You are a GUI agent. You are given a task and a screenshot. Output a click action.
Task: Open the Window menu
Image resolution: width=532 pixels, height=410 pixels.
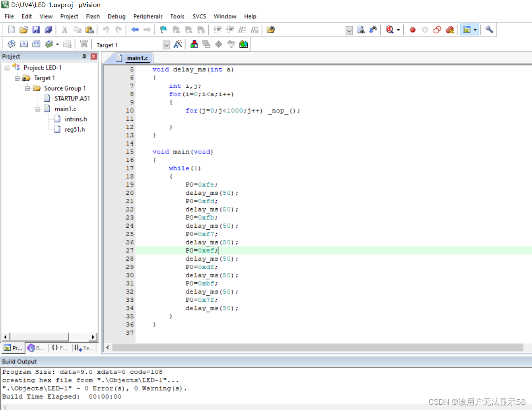pos(225,16)
